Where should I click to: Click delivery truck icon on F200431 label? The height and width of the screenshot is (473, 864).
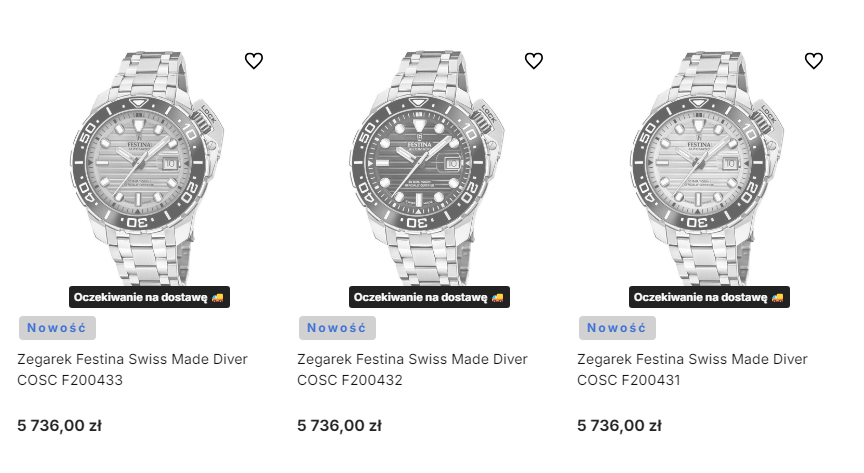coord(777,297)
